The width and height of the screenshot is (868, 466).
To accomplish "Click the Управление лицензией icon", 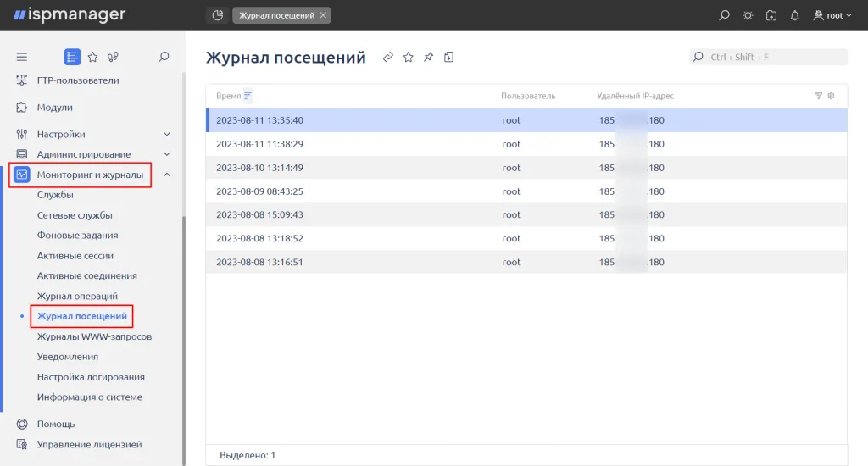I will click(x=21, y=445).
